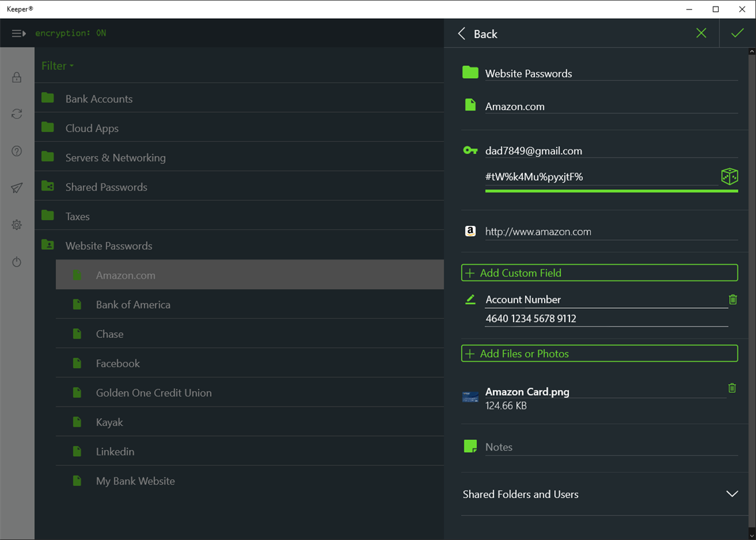This screenshot has width=756, height=540.
Task: Click Add Files or Photos button
Action: (x=599, y=353)
